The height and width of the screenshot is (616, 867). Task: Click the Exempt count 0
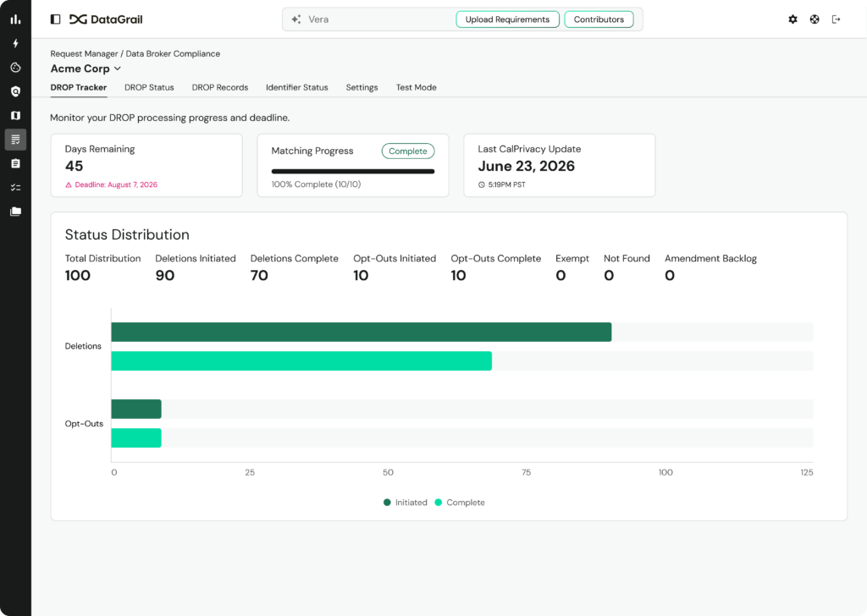click(x=561, y=275)
